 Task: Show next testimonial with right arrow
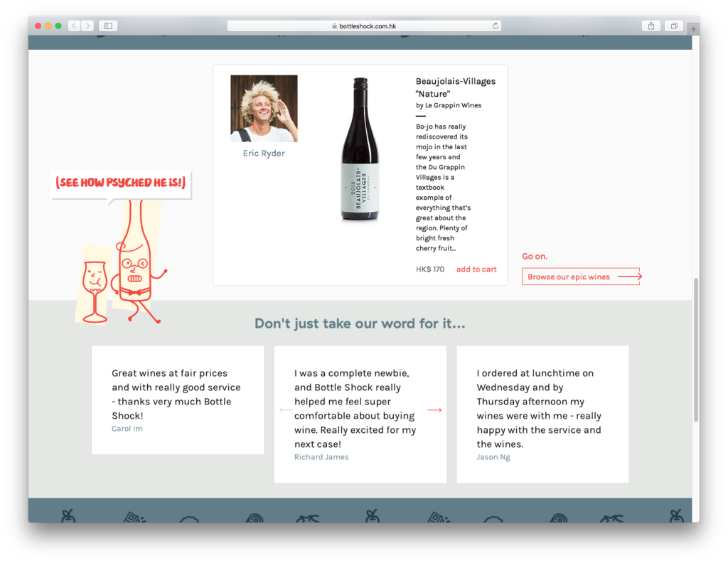[x=434, y=410]
